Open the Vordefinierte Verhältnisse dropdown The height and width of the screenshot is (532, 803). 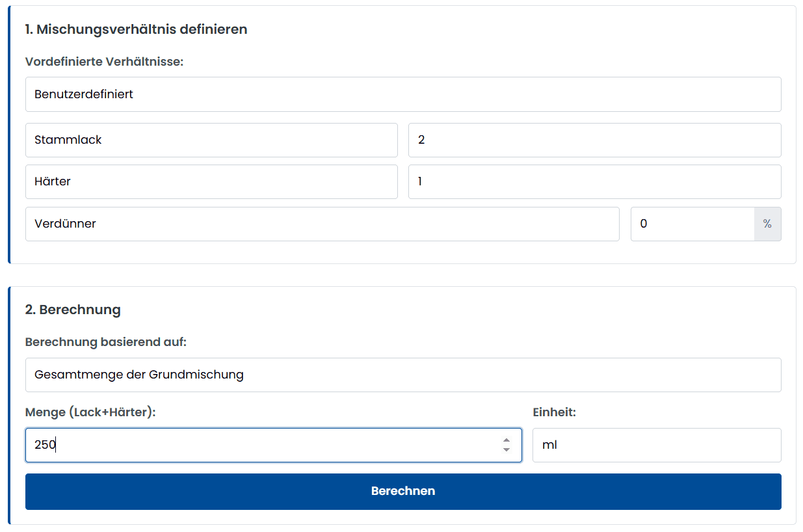coord(403,94)
